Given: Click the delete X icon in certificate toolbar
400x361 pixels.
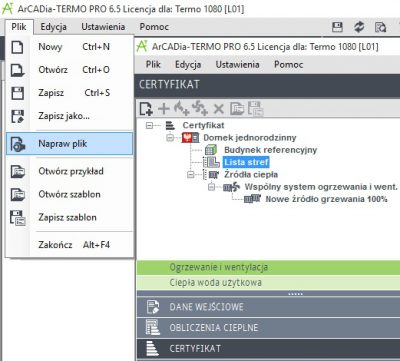Looking at the screenshot, I should pyautogui.click(x=219, y=109).
